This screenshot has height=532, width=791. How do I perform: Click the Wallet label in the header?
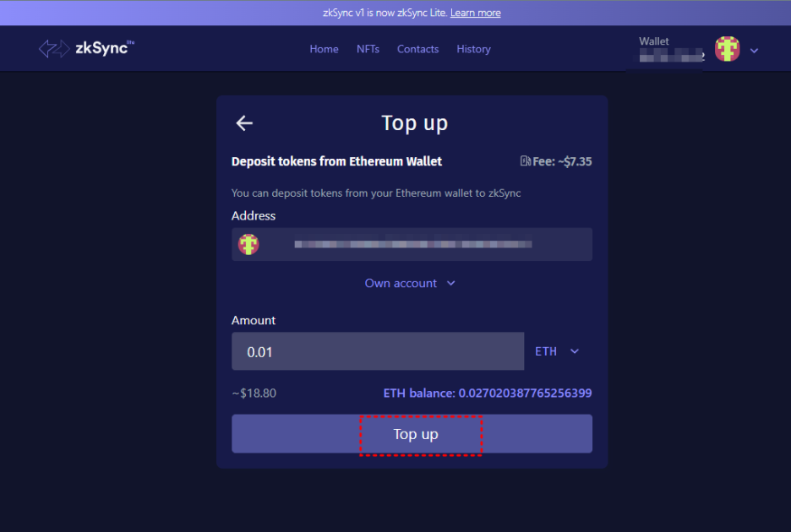click(654, 41)
